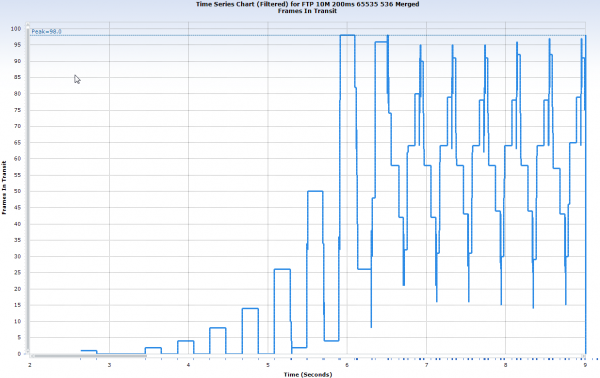Image resolution: width=600 pixels, height=378 pixels.
Task: Click the horizontal scrollbar's right arrow
Action: click(x=583, y=356)
